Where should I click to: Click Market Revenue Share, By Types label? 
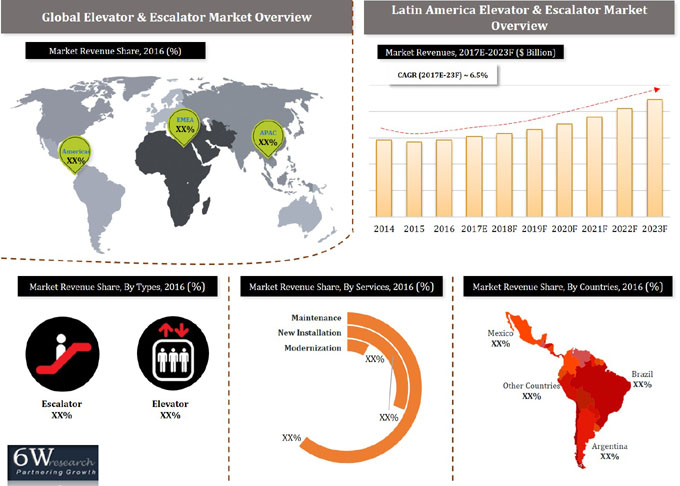(118, 287)
